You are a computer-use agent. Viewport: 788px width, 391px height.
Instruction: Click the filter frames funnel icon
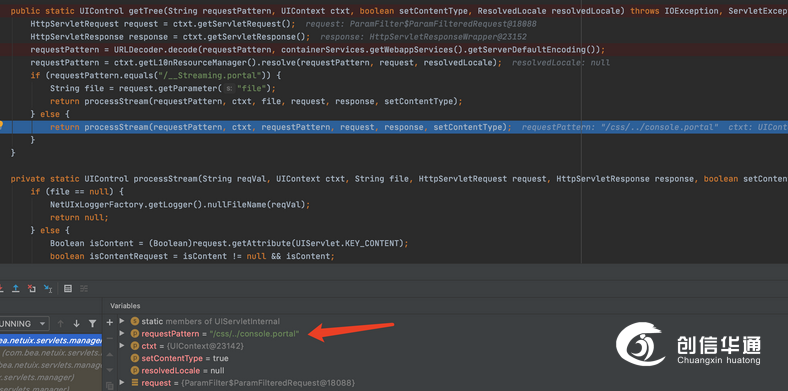[92, 324]
